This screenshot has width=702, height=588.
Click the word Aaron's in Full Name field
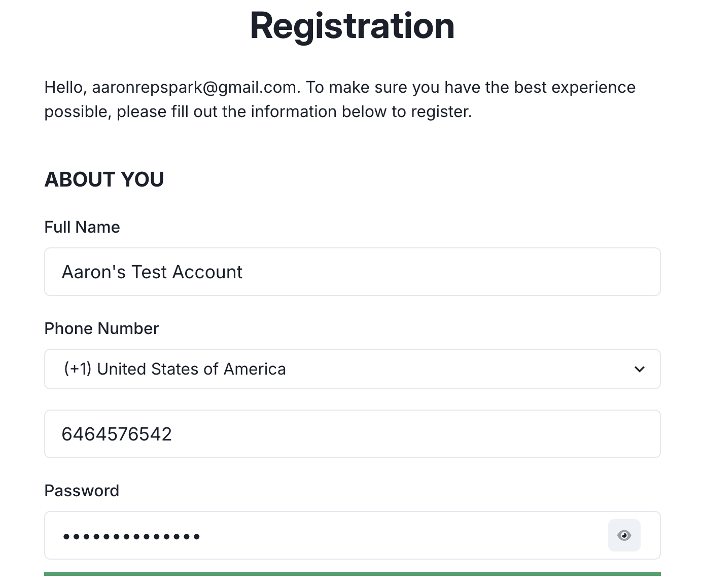93,272
